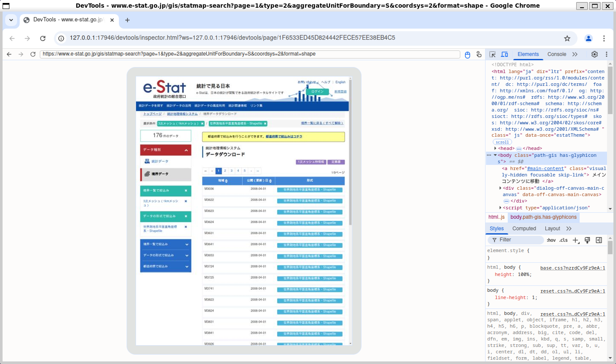Switch to the Console tab
Screen dimensions: 616x364
tap(557, 54)
